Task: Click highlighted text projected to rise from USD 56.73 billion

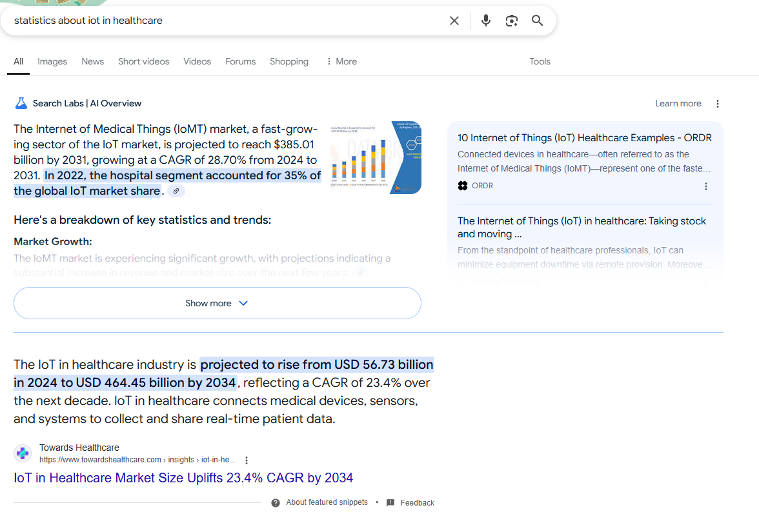Action: [223, 373]
